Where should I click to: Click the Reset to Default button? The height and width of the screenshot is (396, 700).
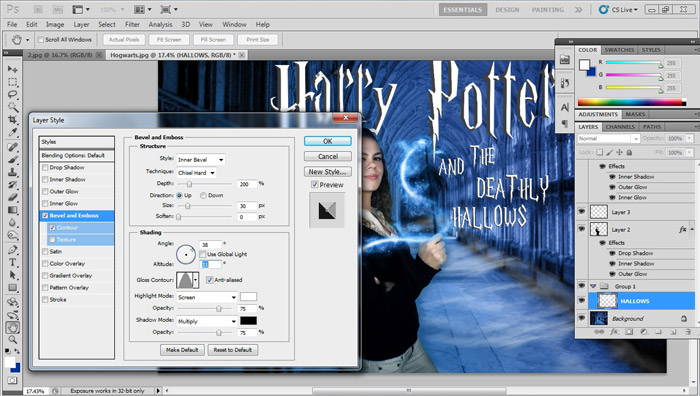[233, 350]
